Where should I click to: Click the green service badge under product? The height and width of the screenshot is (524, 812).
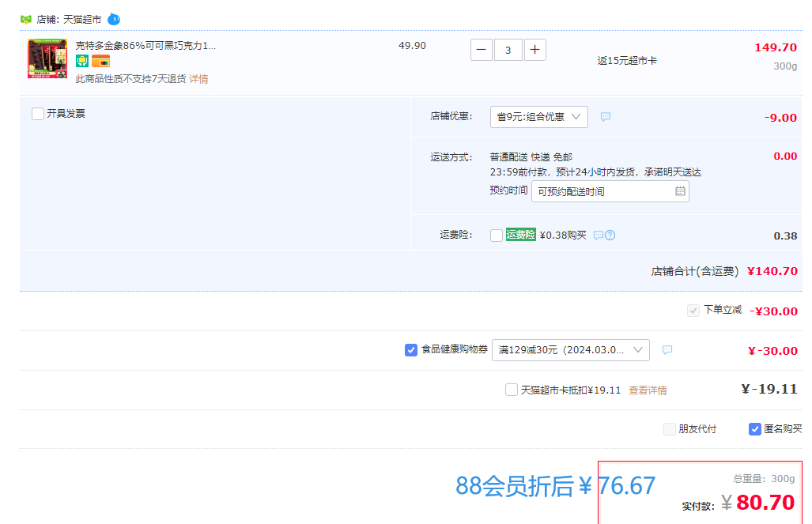tap(81, 61)
